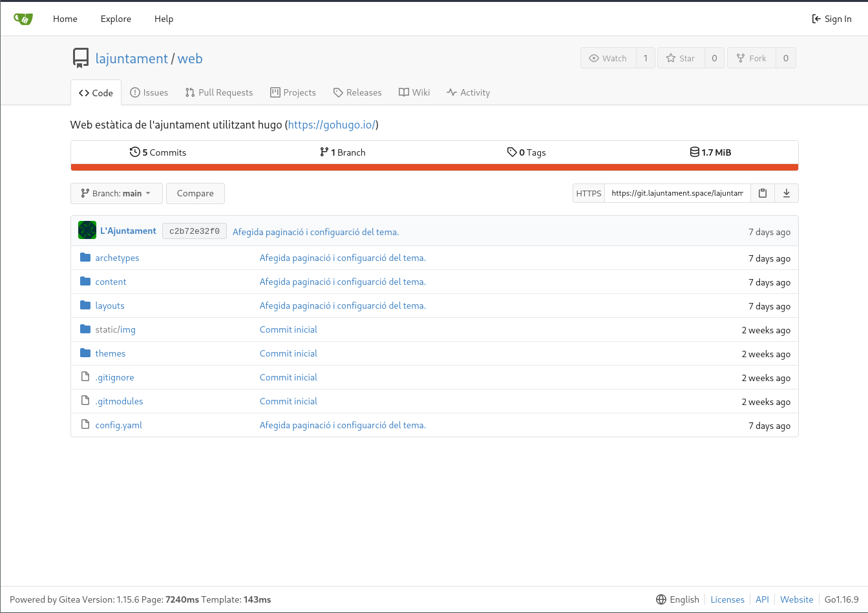
Task: Open the gohugo.io link
Action: 332,125
